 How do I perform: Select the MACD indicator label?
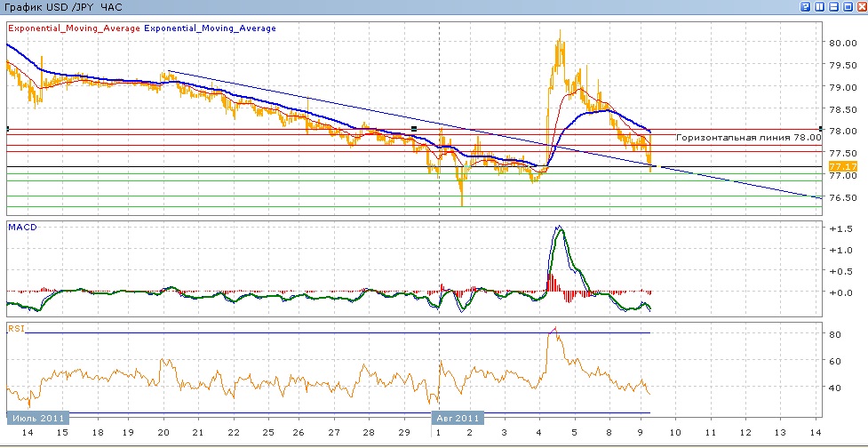21,228
